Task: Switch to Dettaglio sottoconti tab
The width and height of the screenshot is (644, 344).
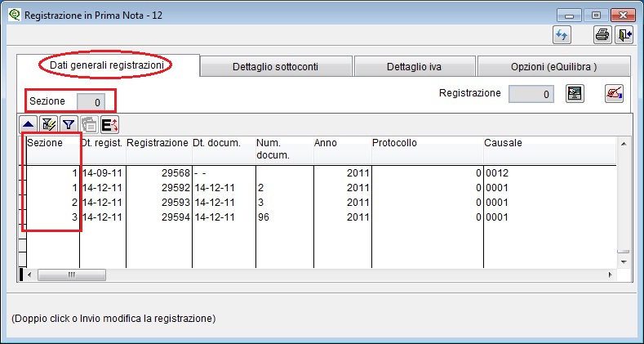Action: tap(276, 66)
